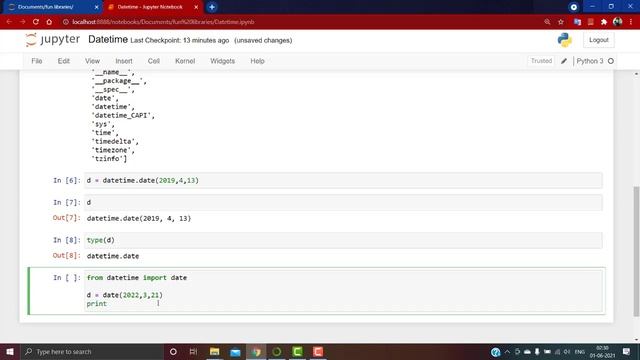Screen dimensions: 640x360
Task: Click the notebook vertical scrollbar
Action: (636, 251)
